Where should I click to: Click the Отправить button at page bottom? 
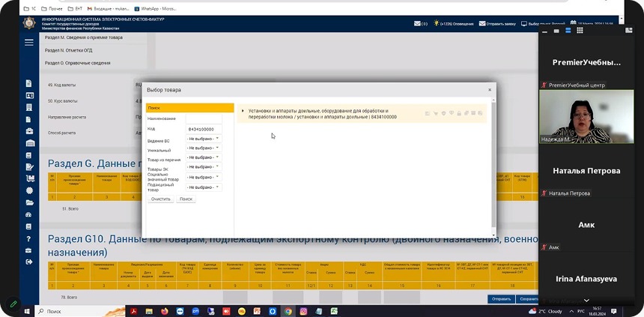(x=501, y=299)
